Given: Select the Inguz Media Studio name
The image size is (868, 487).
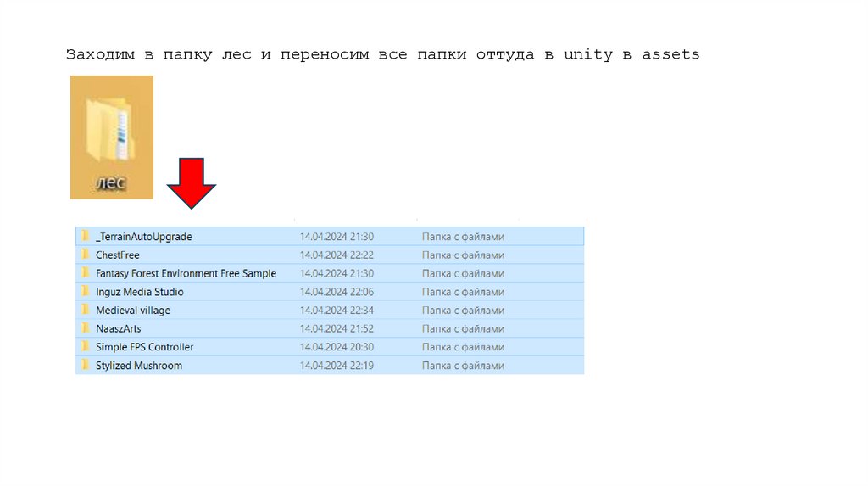Looking at the screenshot, I should click(x=140, y=292).
